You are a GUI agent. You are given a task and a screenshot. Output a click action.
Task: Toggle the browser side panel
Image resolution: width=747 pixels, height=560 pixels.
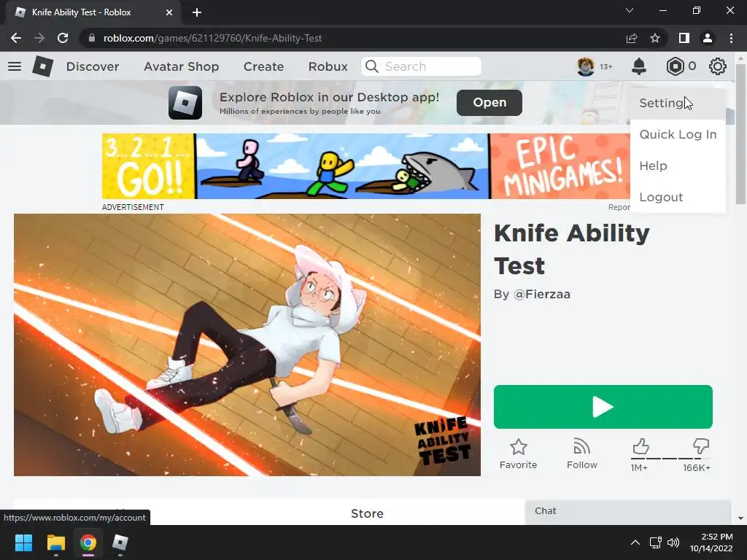coord(684,38)
